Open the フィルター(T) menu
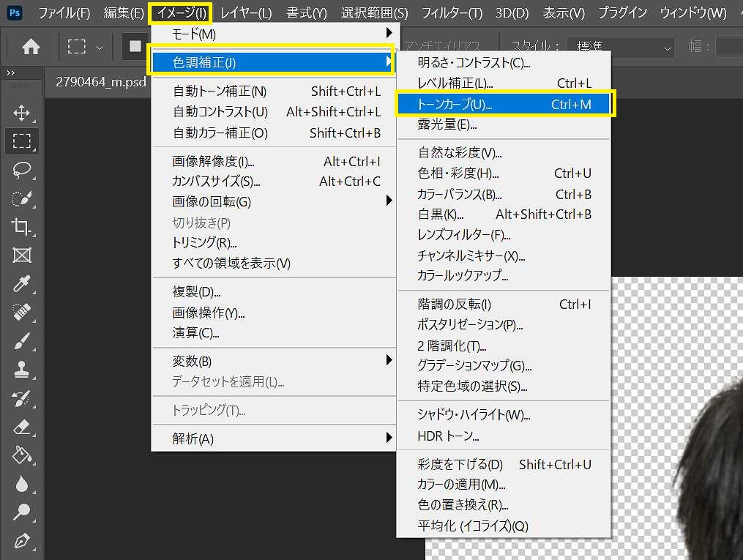743x560 pixels. pyautogui.click(x=452, y=12)
